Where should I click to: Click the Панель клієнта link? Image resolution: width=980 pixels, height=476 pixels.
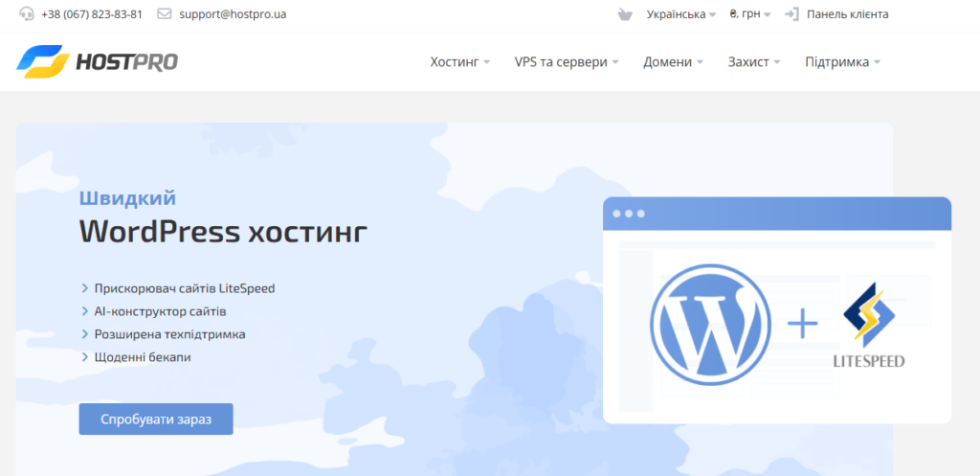coord(847,14)
